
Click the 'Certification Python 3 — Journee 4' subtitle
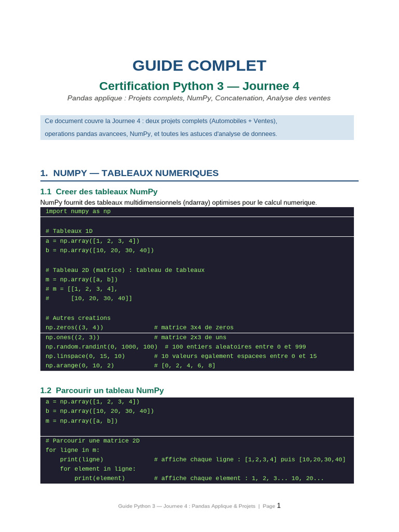tap(199, 86)
